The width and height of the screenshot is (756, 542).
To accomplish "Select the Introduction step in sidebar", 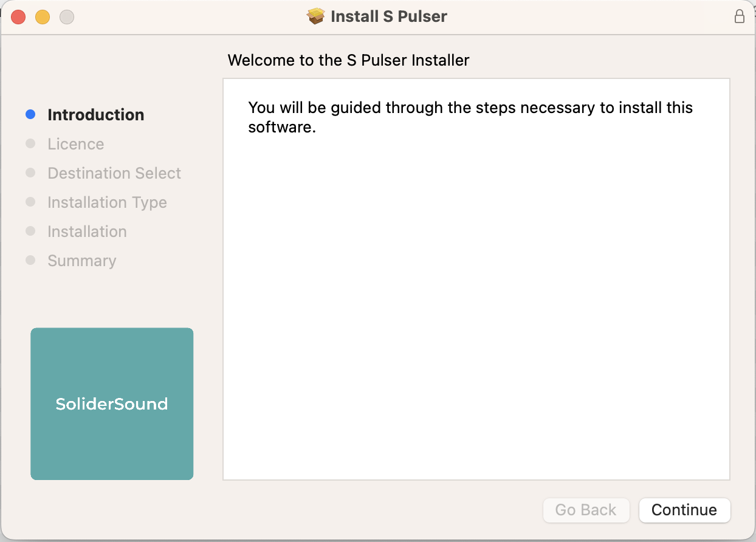I will pos(96,115).
